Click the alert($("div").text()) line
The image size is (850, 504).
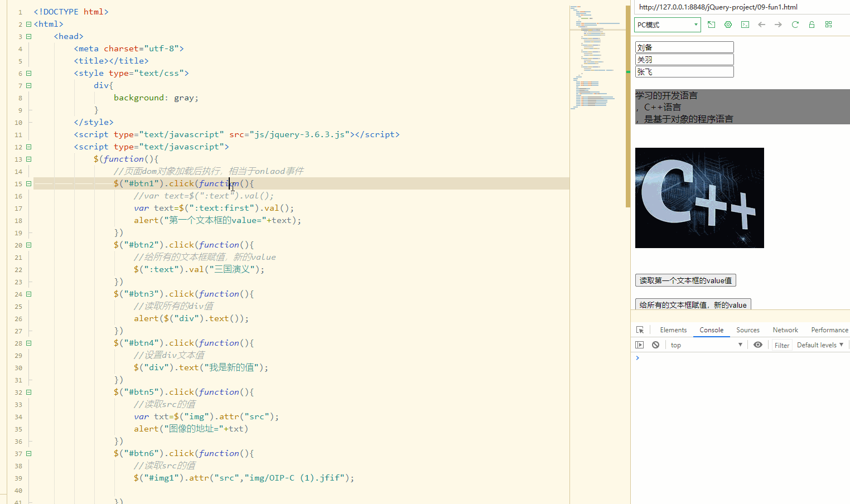191,318
